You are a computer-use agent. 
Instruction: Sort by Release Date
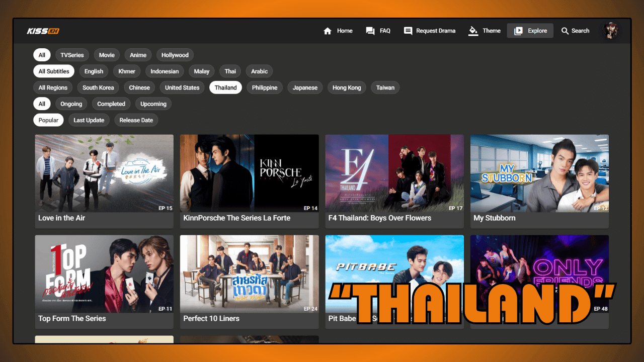136,120
